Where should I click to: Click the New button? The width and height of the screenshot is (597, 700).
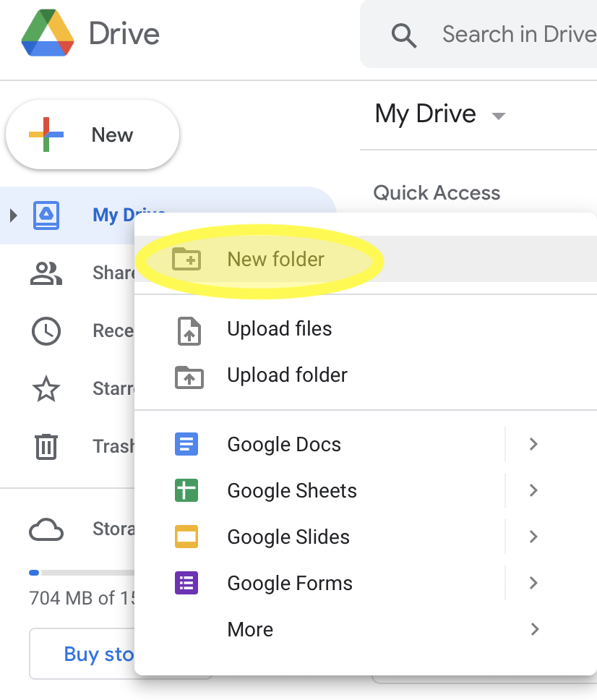coord(93,135)
